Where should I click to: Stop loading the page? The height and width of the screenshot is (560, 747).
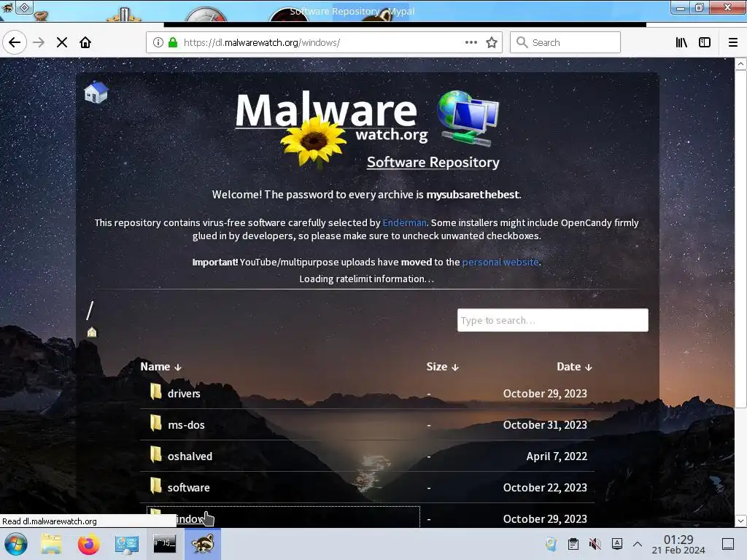tap(62, 42)
